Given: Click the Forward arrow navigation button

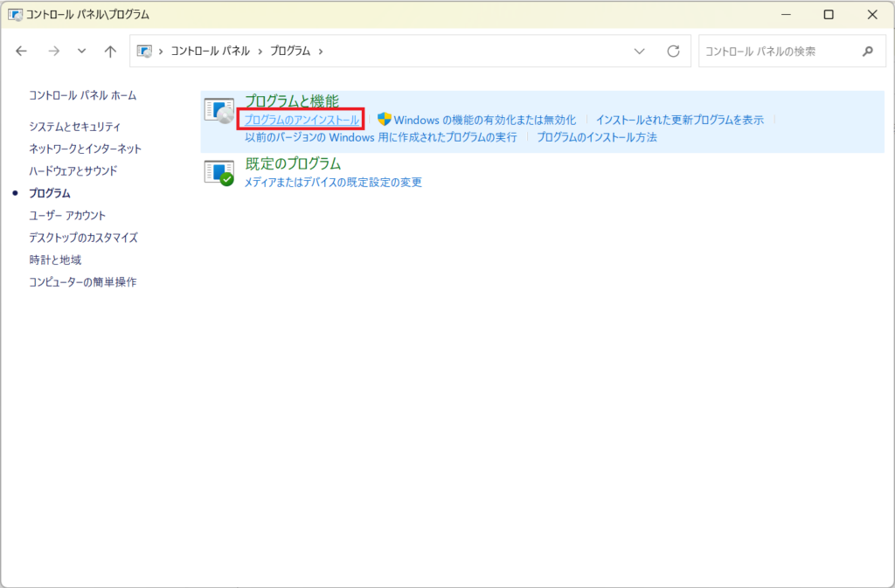Looking at the screenshot, I should [x=54, y=52].
